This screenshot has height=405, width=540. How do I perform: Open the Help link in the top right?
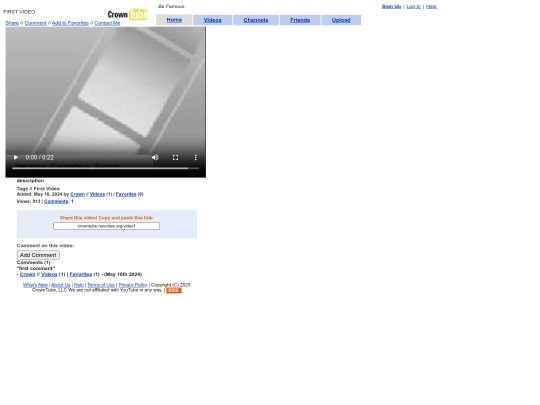click(431, 6)
